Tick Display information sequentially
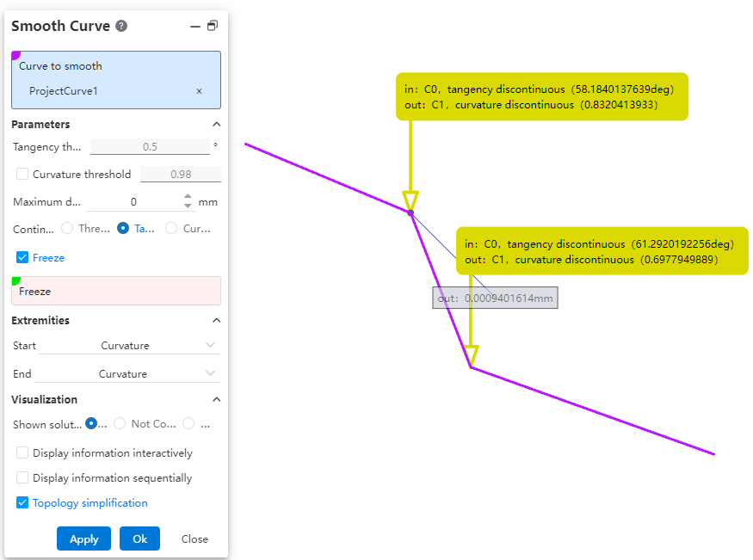 (x=22, y=478)
